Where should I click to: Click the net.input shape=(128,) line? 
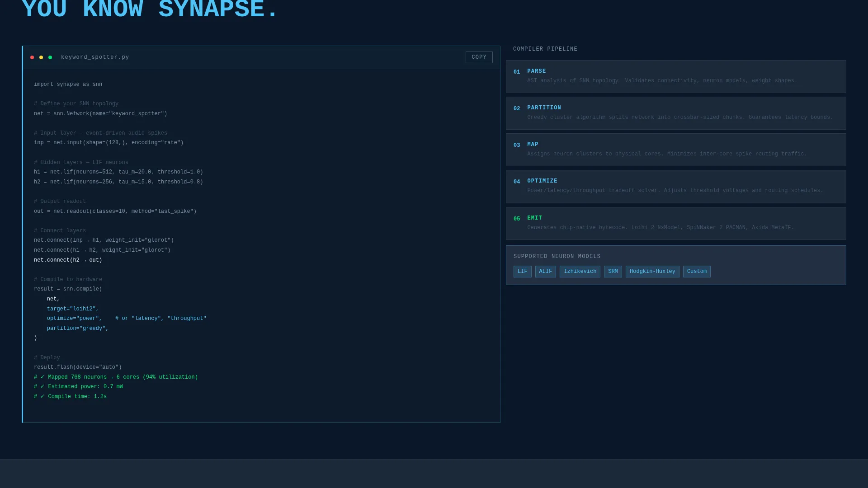108,143
